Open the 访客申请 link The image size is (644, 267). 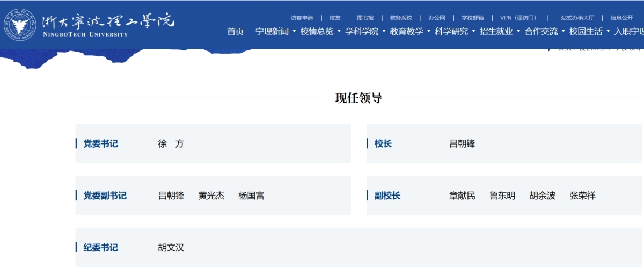point(302,18)
